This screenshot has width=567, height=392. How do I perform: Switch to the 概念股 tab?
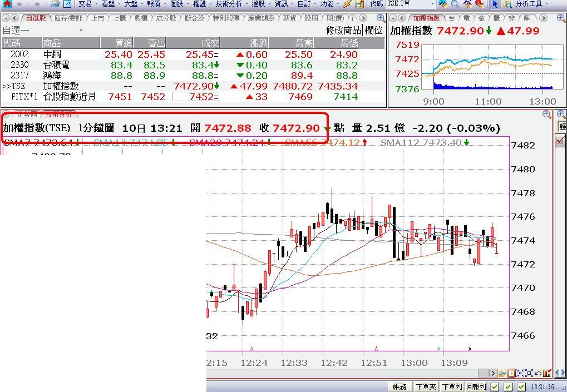[x=194, y=18]
